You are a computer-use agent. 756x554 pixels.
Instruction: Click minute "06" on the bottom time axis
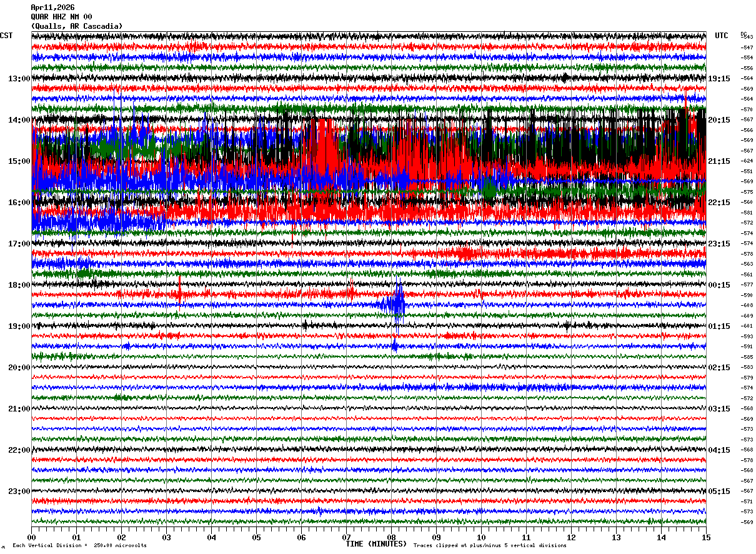(x=301, y=537)
